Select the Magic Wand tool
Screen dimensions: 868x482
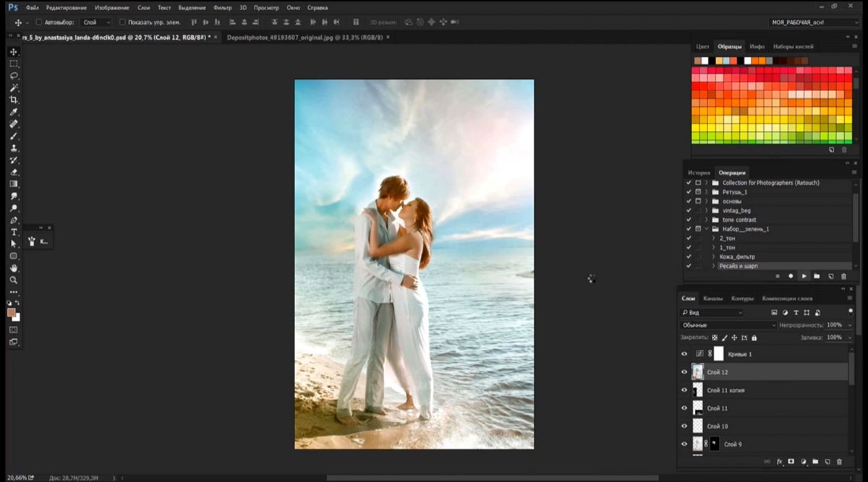[14, 87]
